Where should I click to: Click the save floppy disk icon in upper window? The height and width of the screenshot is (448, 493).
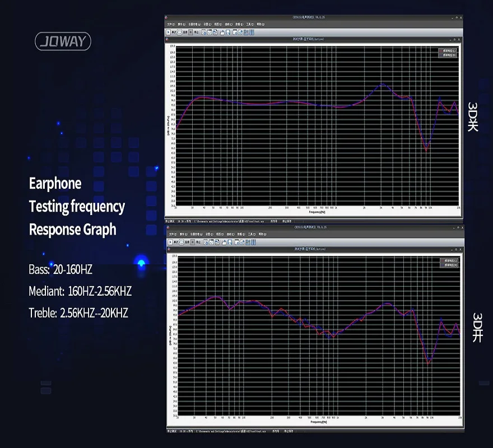[228, 32]
